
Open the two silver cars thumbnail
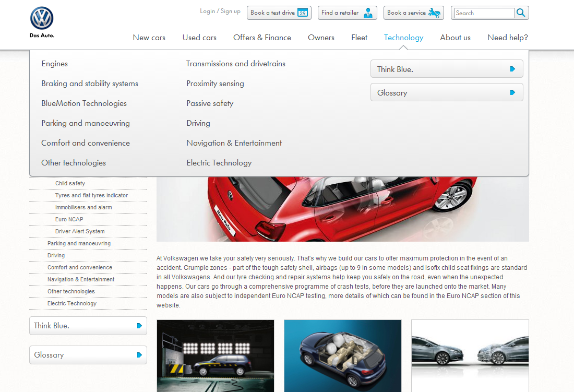pyautogui.click(x=470, y=356)
